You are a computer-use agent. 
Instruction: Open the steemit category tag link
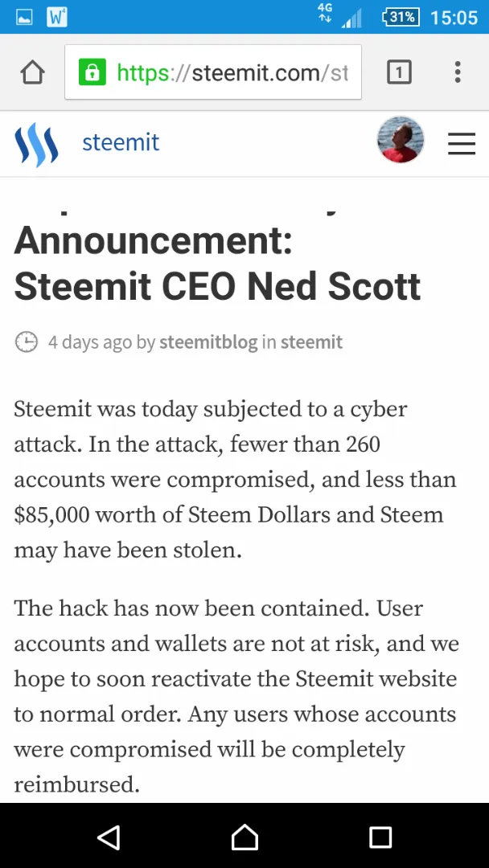coord(311,342)
